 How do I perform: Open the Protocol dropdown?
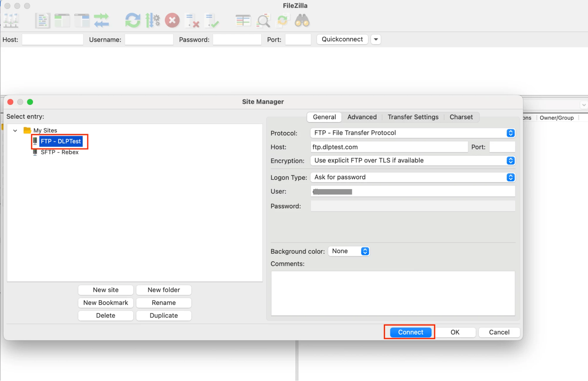tap(412, 133)
